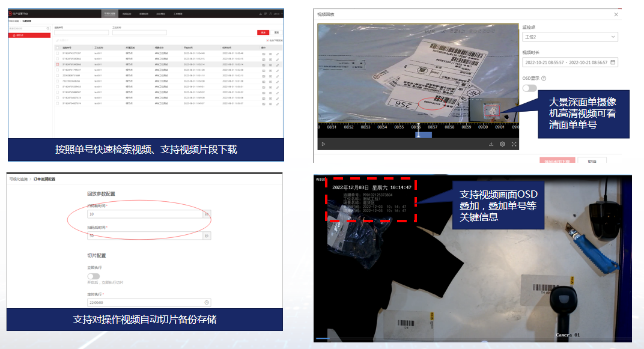This screenshot has width=644, height=349.
Task: Enter fullscreen using the expand icon
Action: (514, 144)
